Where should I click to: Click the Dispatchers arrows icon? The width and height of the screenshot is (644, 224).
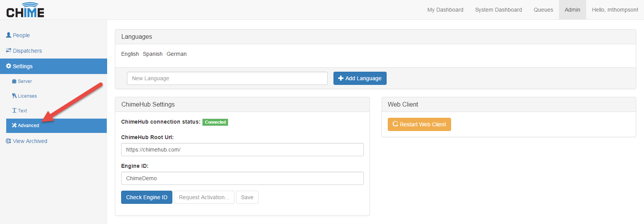pos(9,50)
